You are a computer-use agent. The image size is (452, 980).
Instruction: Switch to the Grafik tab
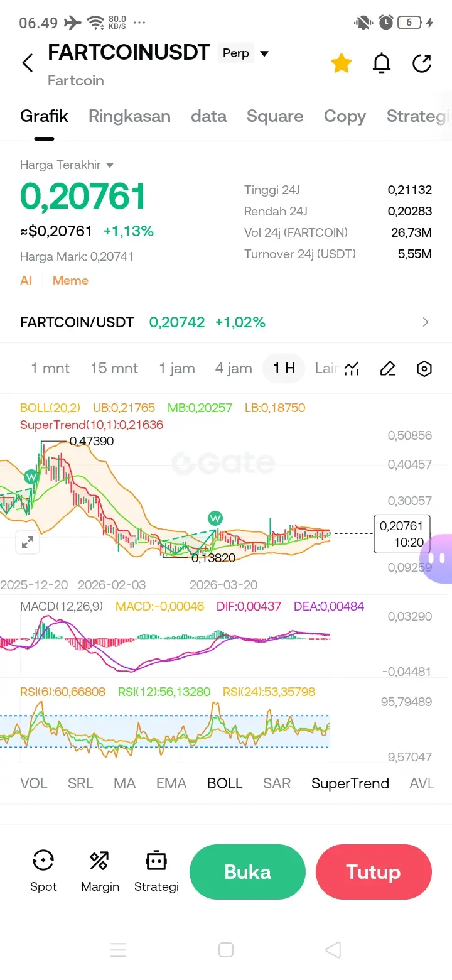[44, 116]
